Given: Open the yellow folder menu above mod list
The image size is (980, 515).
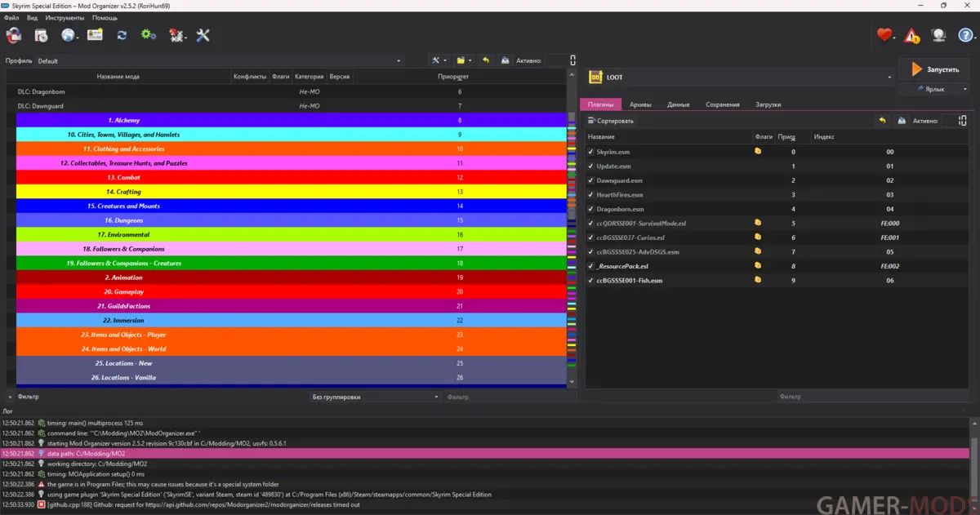Looking at the screenshot, I should pyautogui.click(x=463, y=60).
